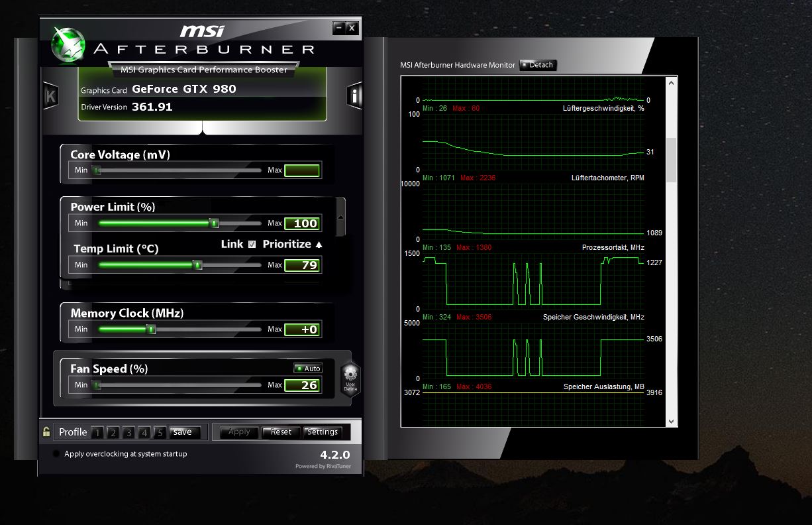Click the Speicher Auslastung, MB graph label
This screenshot has height=525, width=812.
coord(604,386)
